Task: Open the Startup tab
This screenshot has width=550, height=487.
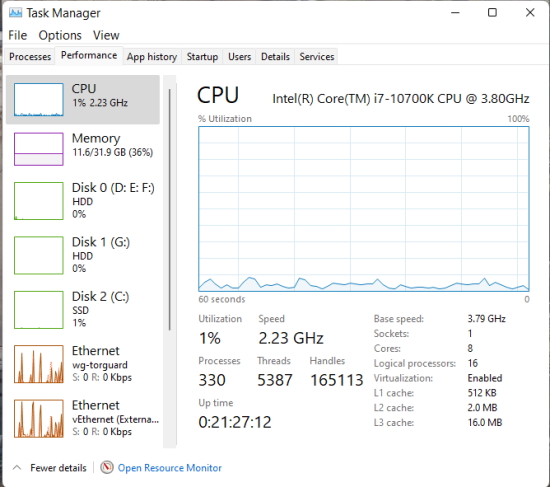Action: [x=202, y=56]
